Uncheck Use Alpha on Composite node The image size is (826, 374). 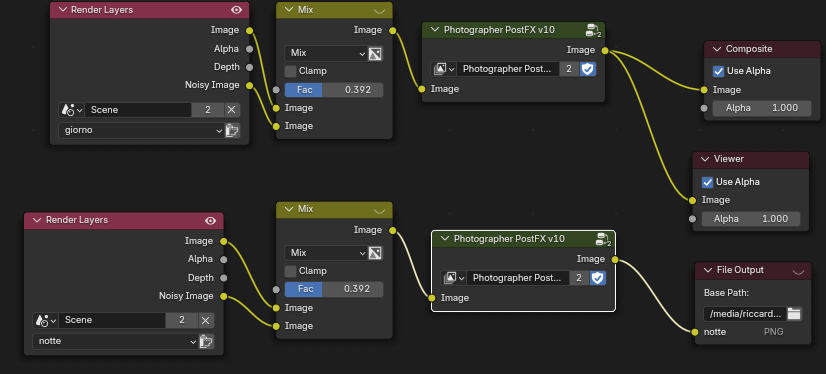click(718, 71)
